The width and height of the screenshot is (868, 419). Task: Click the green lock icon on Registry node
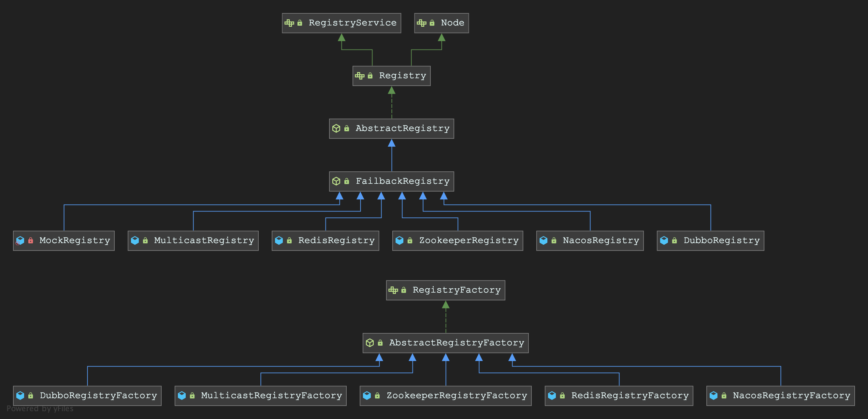pos(370,76)
